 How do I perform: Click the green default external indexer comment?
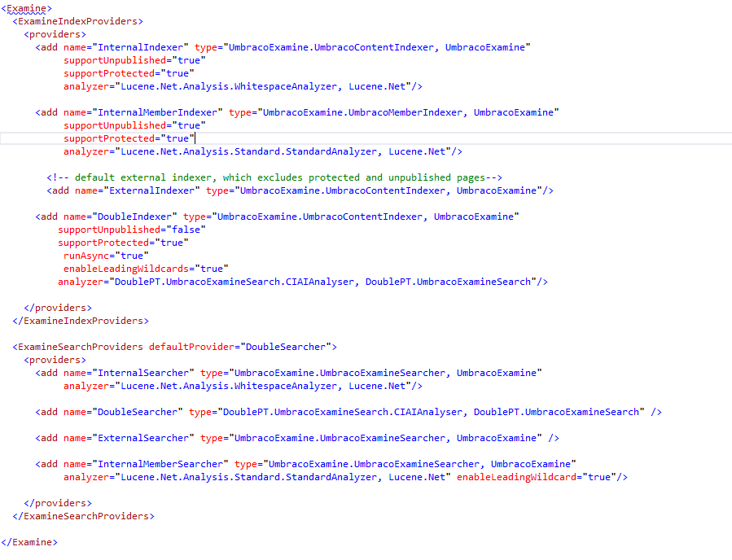[274, 177]
